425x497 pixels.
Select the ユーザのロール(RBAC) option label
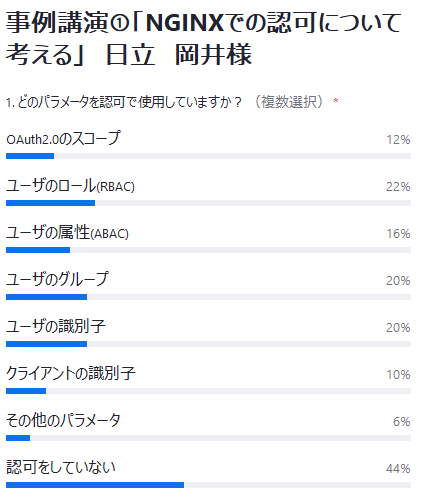pyautogui.click(x=70, y=186)
